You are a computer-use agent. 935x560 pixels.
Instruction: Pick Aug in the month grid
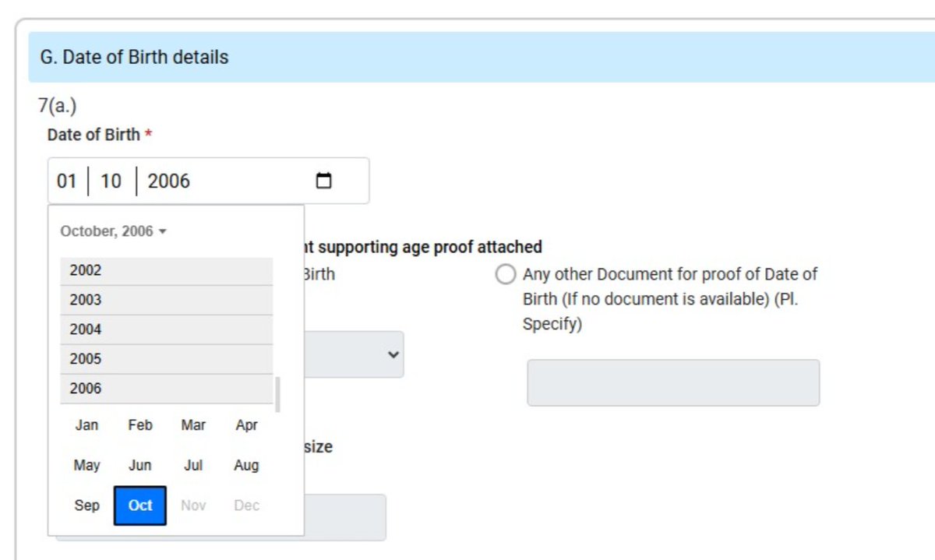pyautogui.click(x=246, y=465)
